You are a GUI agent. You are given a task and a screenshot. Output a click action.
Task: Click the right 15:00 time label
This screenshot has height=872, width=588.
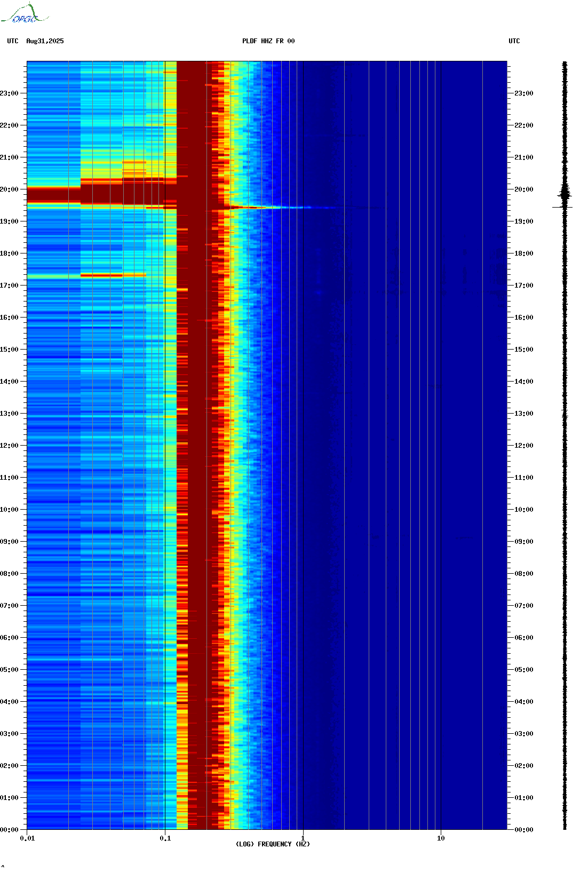coord(524,350)
